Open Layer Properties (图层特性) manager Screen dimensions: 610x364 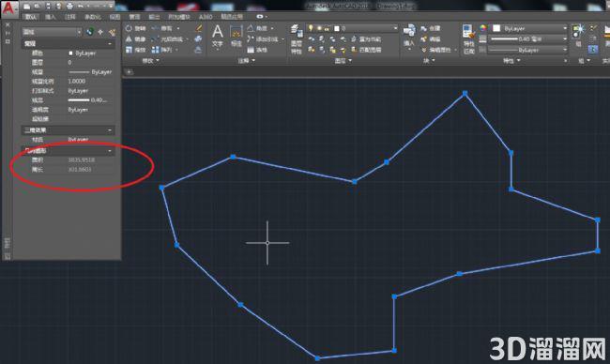297,38
